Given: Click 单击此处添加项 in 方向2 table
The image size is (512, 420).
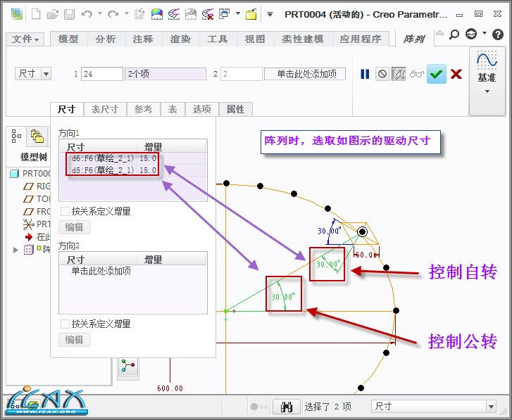Looking at the screenshot, I should pyautogui.click(x=101, y=271).
